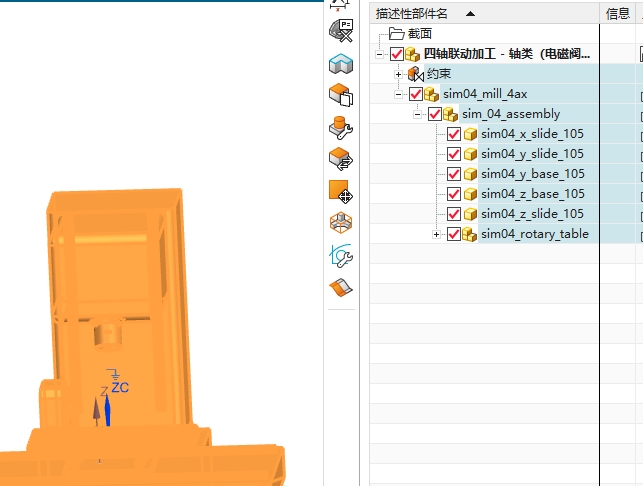
Task: Uncheck the sim04_mill_4ax checkbox
Action: (x=416, y=94)
